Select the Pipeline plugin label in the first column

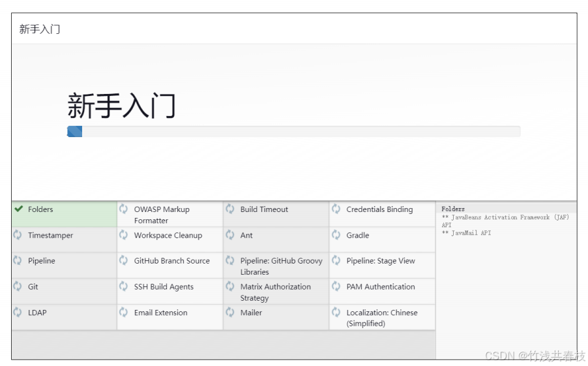(41, 261)
